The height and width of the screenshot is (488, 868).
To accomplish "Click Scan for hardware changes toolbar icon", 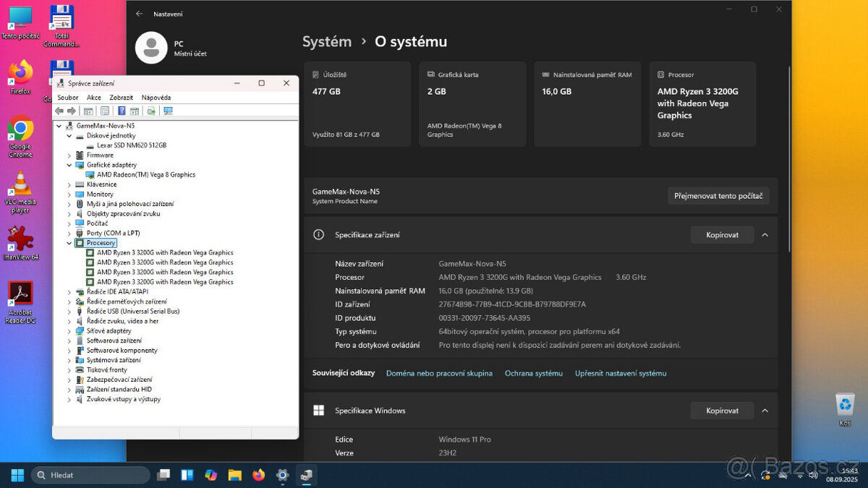I will [150, 111].
